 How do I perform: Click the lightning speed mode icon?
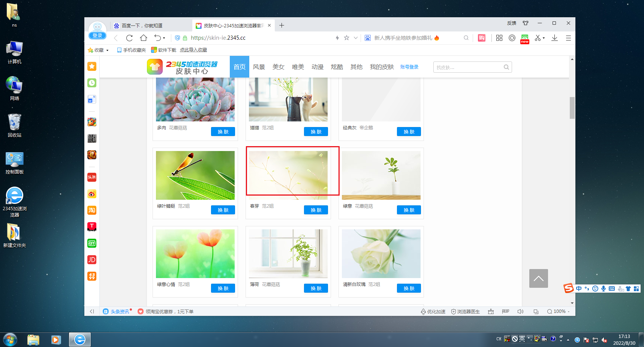(337, 38)
